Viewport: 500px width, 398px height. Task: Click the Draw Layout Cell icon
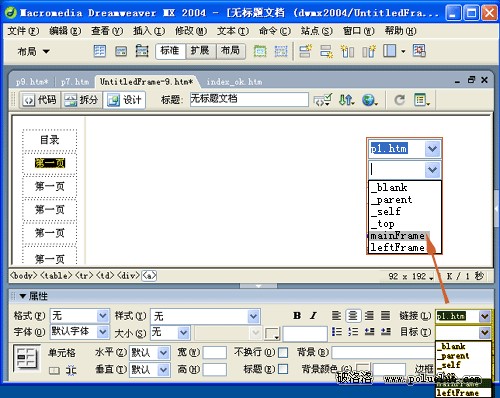[x=281, y=51]
